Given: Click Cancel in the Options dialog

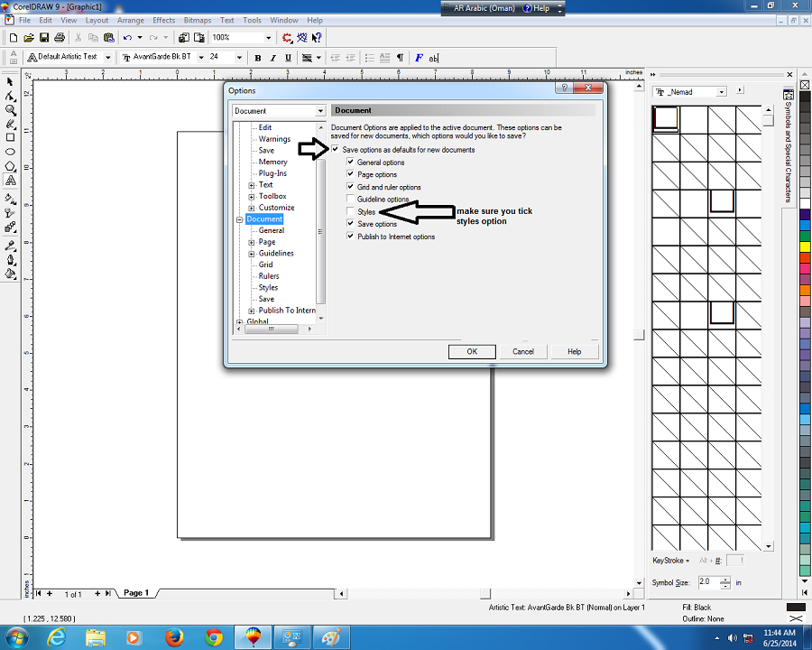Looking at the screenshot, I should 523,351.
